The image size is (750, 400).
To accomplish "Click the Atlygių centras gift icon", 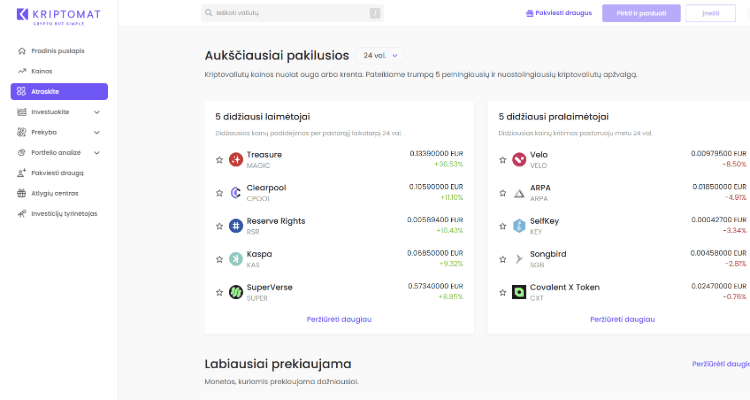I will coord(22,193).
